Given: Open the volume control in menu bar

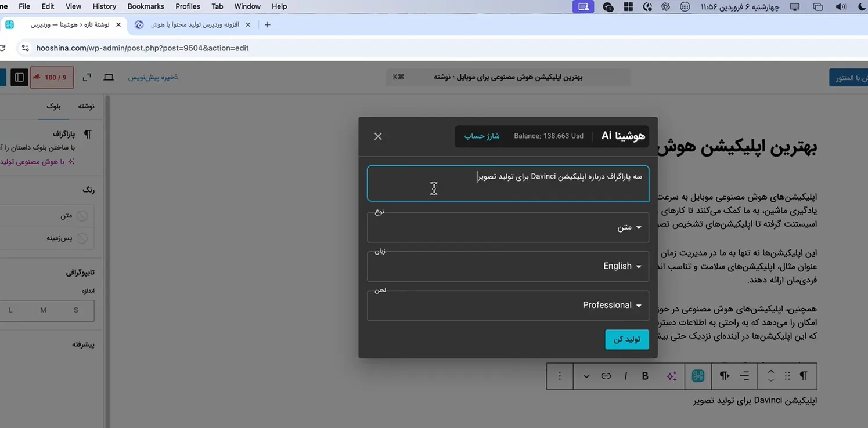Looking at the screenshot, I should point(841,7).
